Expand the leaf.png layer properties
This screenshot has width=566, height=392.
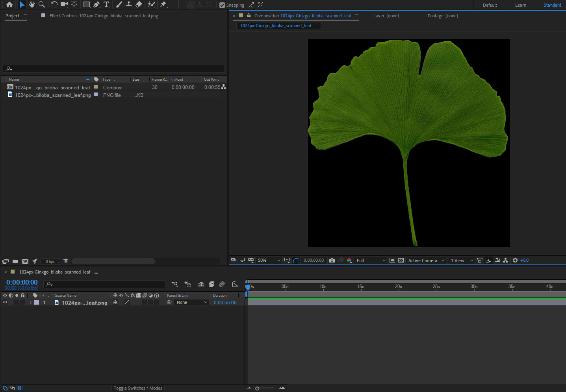pos(30,303)
